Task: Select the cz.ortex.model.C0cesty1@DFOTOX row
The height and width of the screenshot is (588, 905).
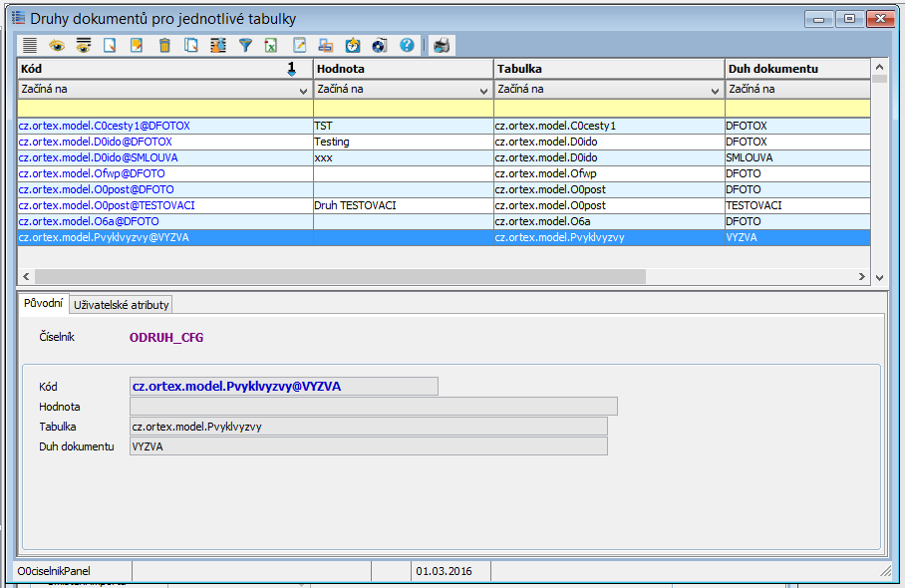Action: [104, 127]
